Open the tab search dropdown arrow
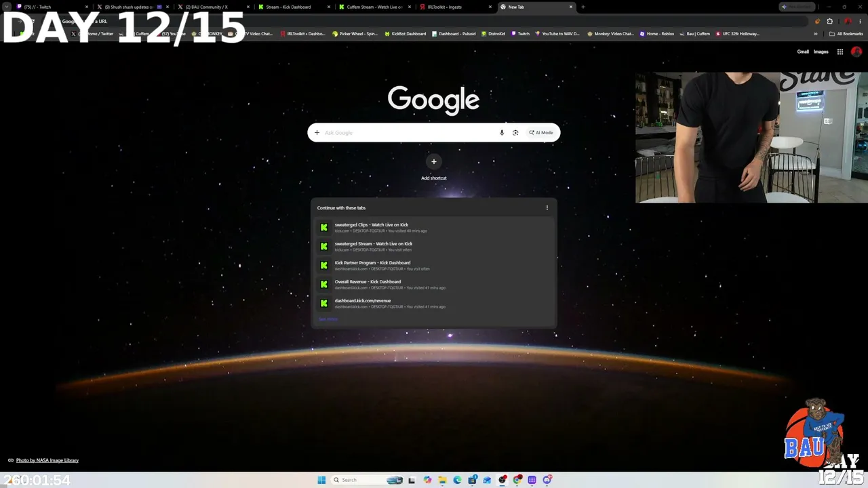 (x=7, y=7)
